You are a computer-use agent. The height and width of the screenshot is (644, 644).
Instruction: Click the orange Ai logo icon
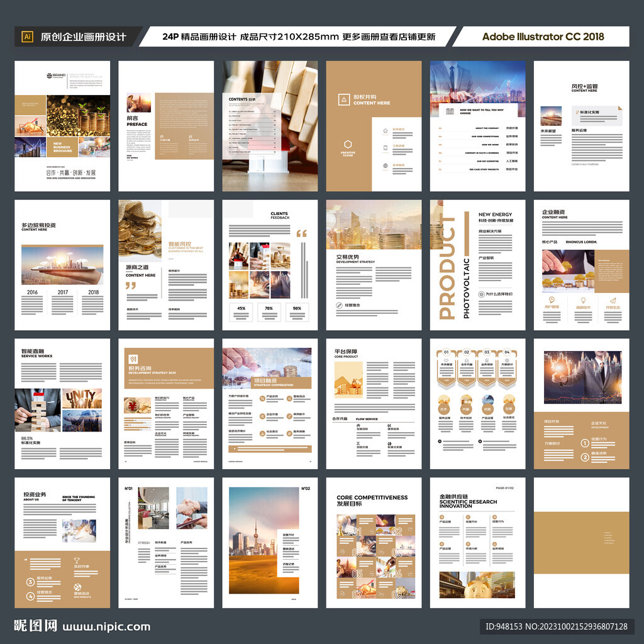click(28, 36)
